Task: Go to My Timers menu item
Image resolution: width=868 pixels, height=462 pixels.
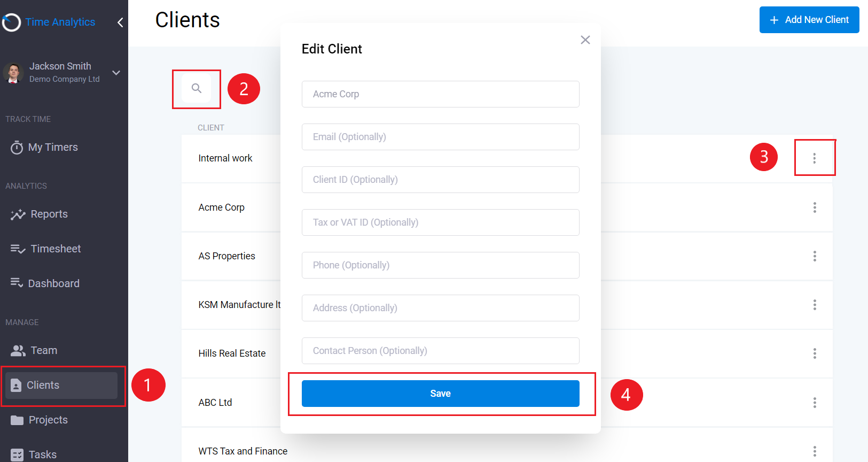Action: pos(53,147)
